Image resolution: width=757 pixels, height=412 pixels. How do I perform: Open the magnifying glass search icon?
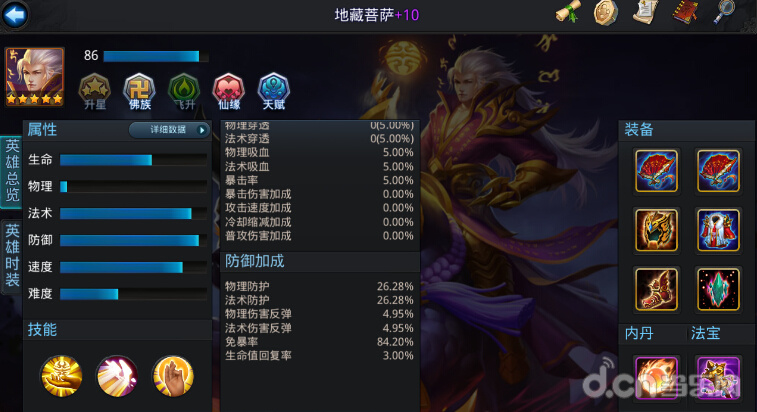coord(724,12)
